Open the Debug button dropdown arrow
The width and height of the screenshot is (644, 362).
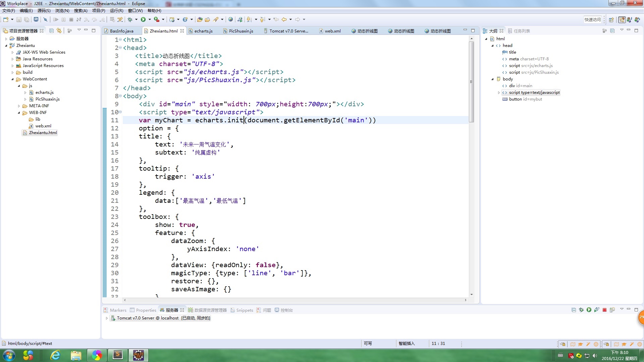point(136,19)
